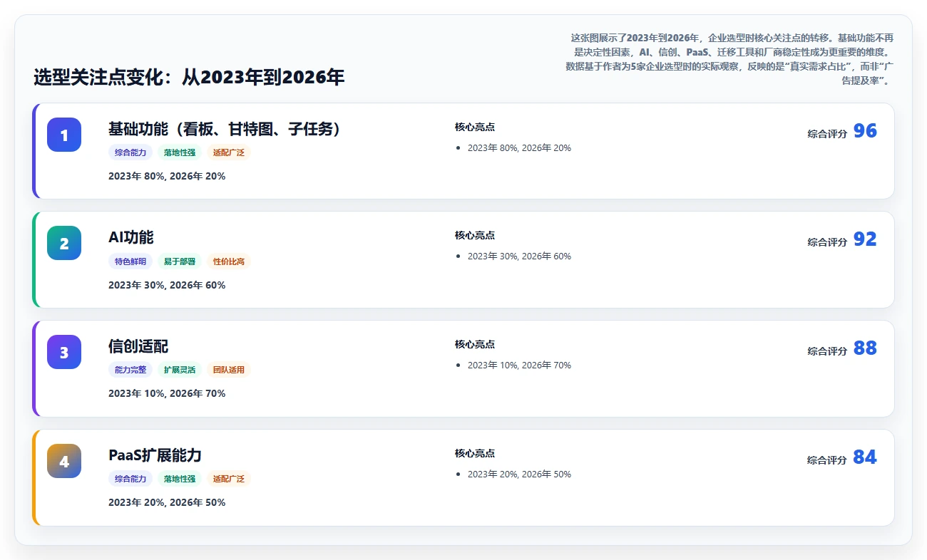Click the score value 84

865,457
